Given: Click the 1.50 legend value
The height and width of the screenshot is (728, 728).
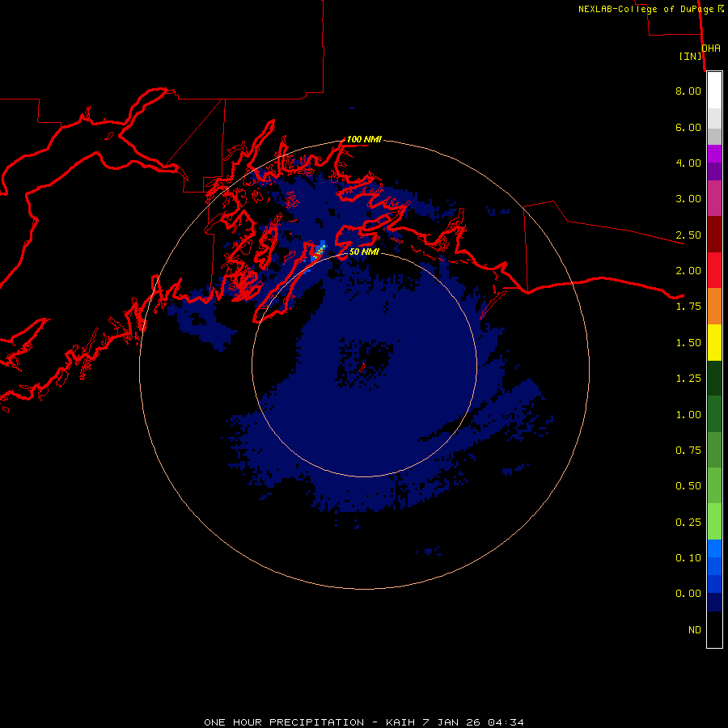Looking at the screenshot, I should point(688,343).
